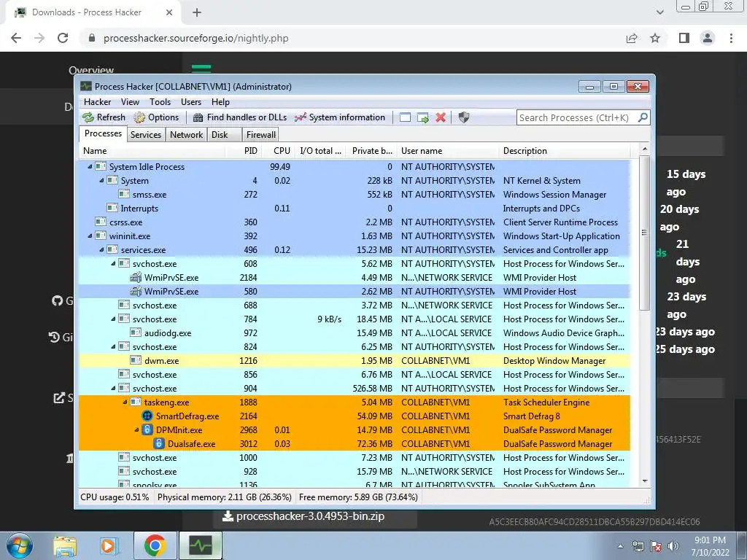This screenshot has height=560, width=747.
Task: Collapse the services.exe tree node
Action: click(101, 249)
